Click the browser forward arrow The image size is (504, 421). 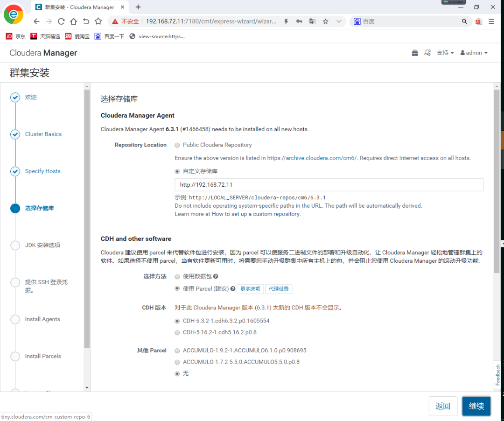[x=49, y=21]
